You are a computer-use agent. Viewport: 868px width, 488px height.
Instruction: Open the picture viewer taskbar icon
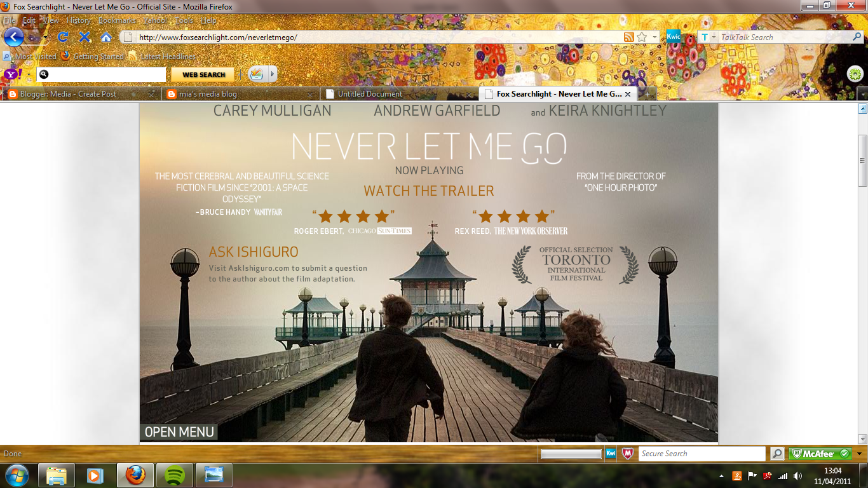point(214,475)
